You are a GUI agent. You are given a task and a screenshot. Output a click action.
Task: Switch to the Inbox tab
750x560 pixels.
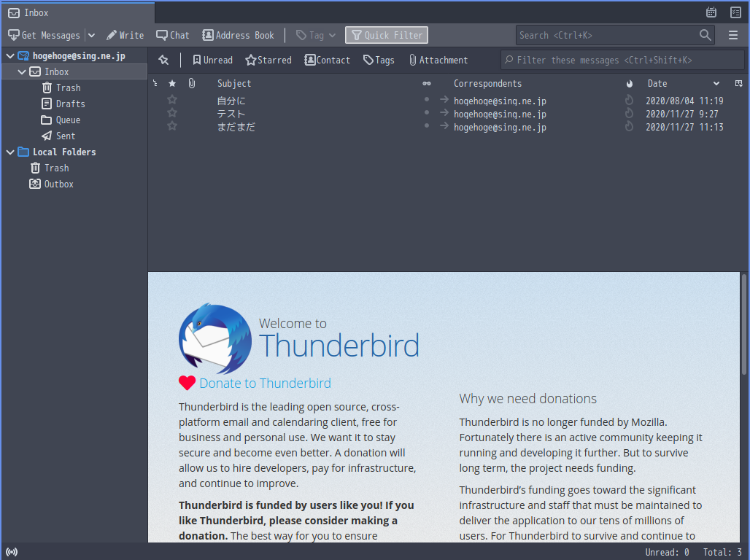click(78, 13)
